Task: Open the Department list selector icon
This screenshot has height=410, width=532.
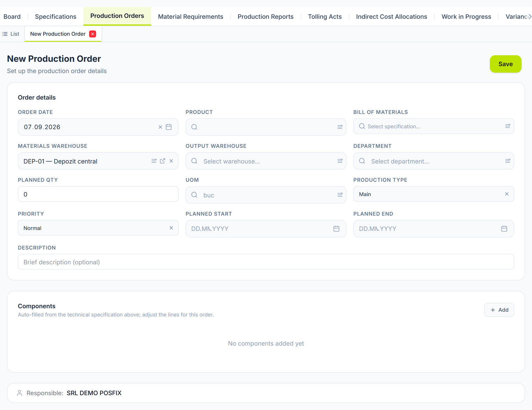Action: coord(508,161)
